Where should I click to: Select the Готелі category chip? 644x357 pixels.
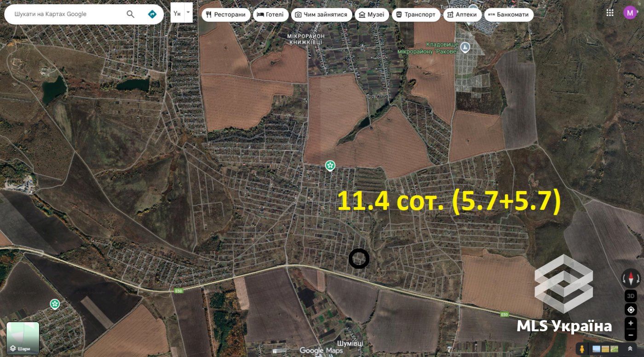pyautogui.click(x=270, y=15)
